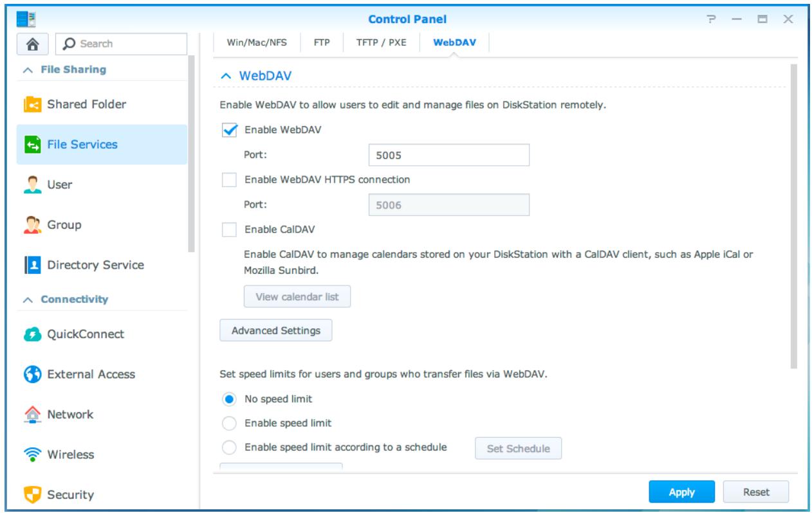Click the WebDAV port 5005 field

448,155
